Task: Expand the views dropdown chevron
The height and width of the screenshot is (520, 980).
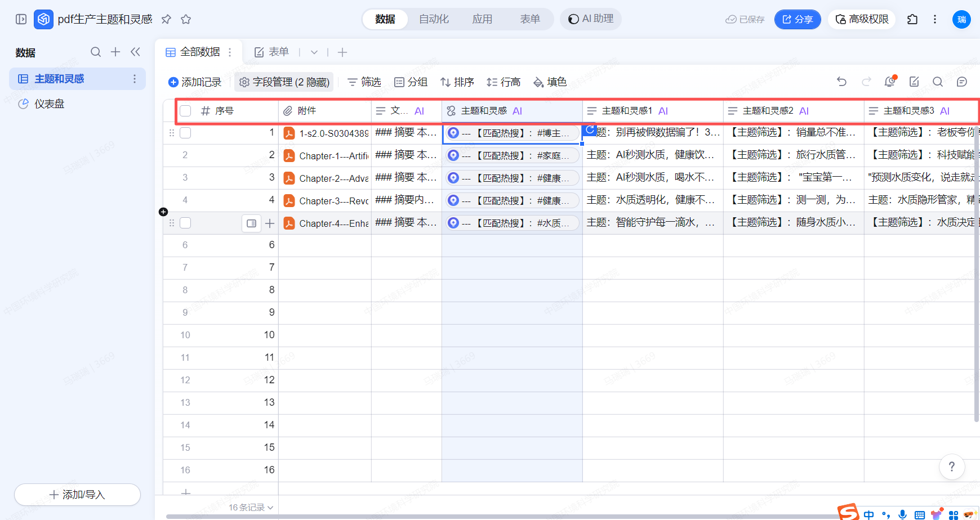Action: point(314,52)
